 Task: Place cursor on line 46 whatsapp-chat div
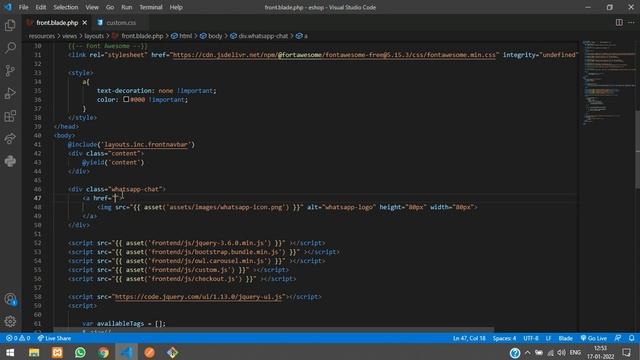coord(117,189)
